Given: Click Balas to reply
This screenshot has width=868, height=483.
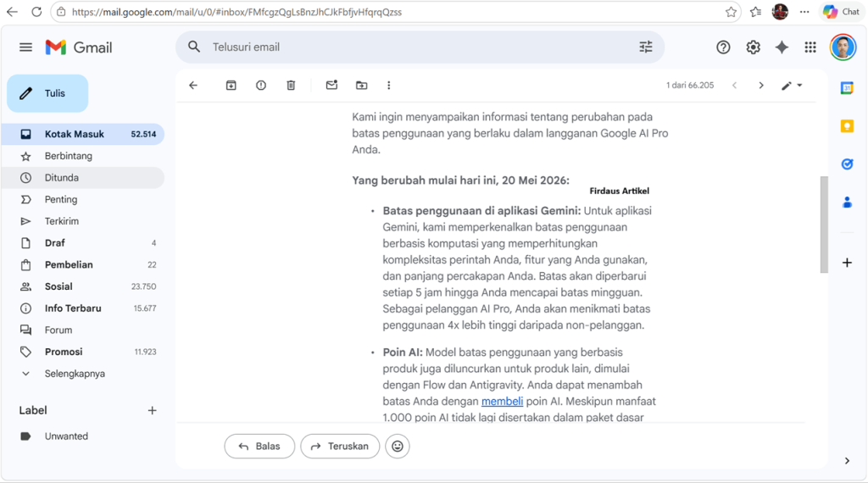Looking at the screenshot, I should pyautogui.click(x=259, y=446).
